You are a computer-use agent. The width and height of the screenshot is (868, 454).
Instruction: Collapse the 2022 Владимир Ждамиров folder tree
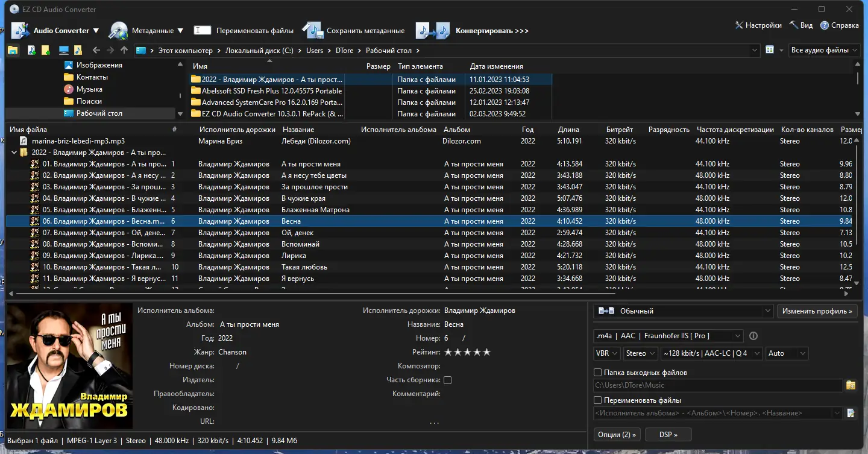pos(14,153)
